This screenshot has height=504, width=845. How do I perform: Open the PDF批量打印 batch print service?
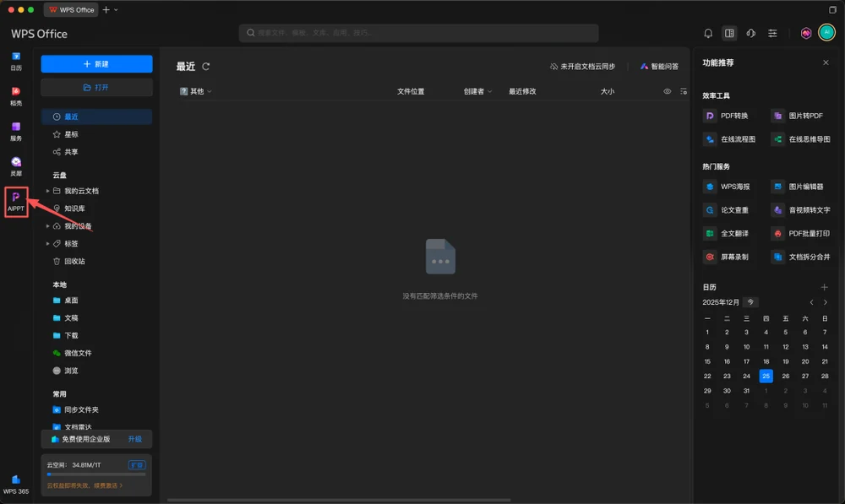[x=801, y=234]
